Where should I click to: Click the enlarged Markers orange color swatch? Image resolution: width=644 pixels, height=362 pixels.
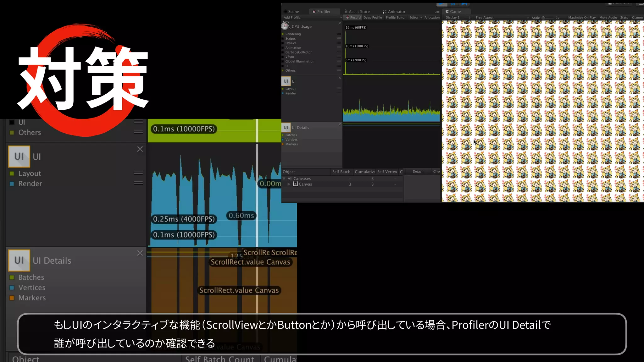[12, 298]
